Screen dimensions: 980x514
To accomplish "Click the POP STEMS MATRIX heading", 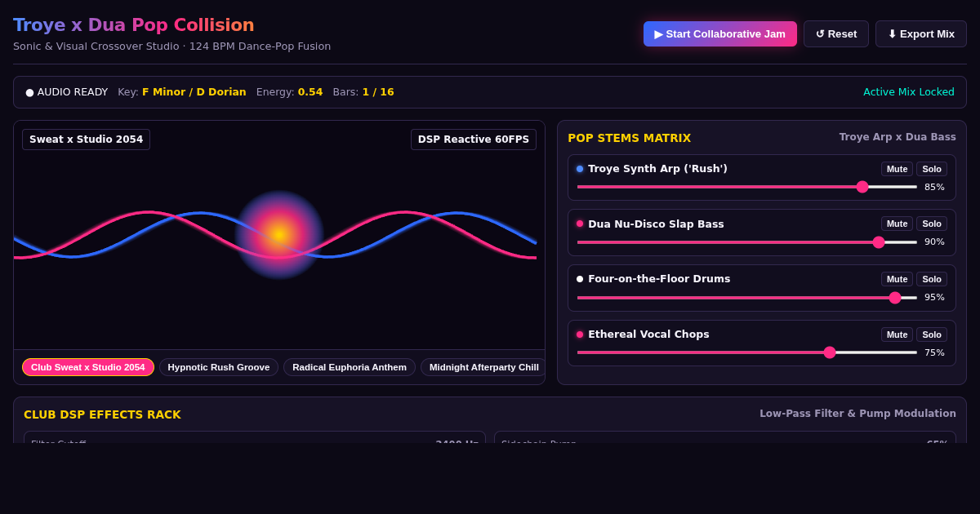I will click(630, 138).
